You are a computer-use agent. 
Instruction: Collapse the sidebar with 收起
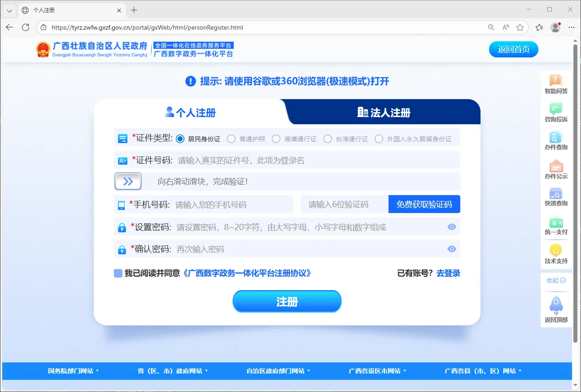pos(556,280)
